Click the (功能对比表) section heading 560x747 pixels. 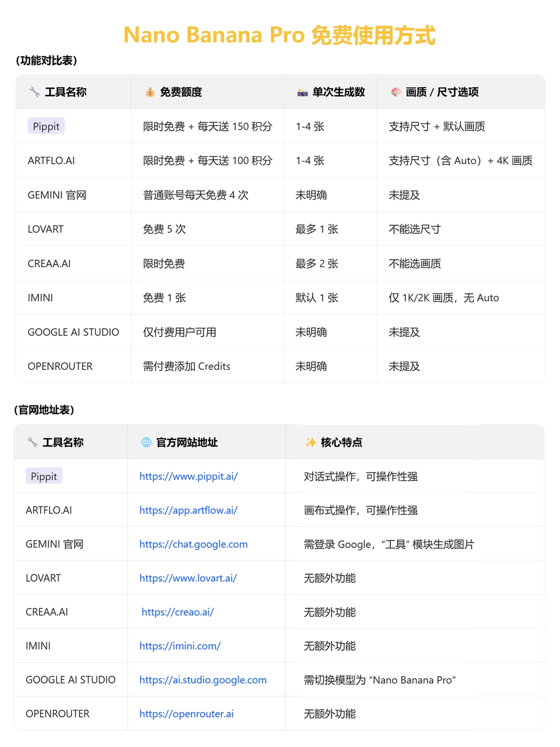click(46, 60)
